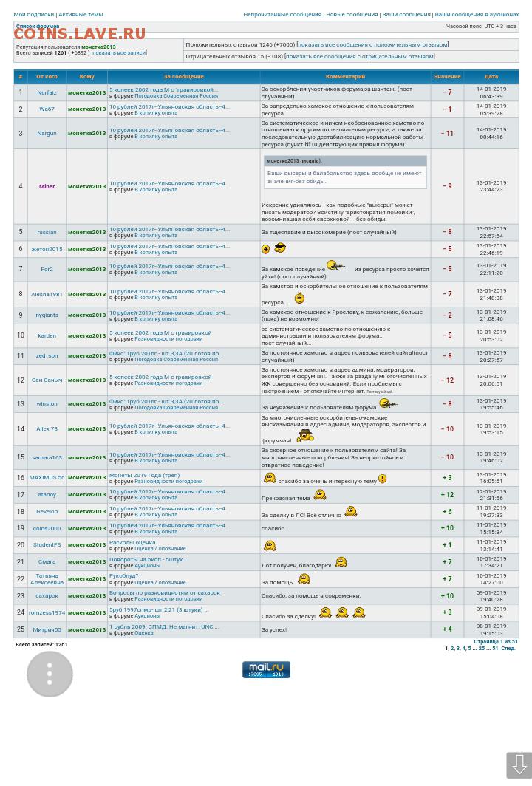This screenshot has height=786, width=532.
Task: Open 'Расколы оценка' post link
Action: pyautogui.click(x=132, y=542)
